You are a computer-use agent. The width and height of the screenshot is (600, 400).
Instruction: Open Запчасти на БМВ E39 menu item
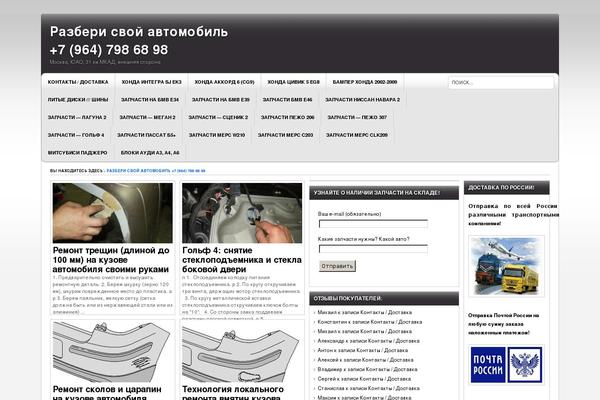point(220,100)
